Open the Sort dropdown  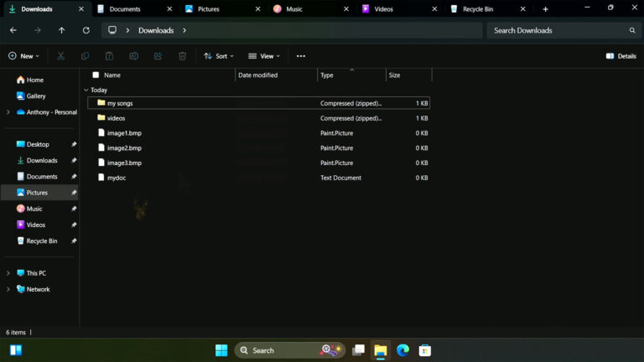pos(219,56)
